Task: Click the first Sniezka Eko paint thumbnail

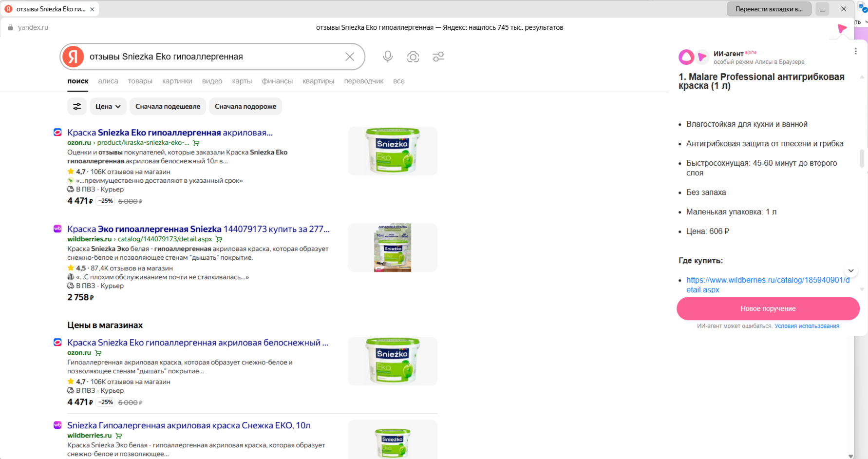Action: coord(392,151)
